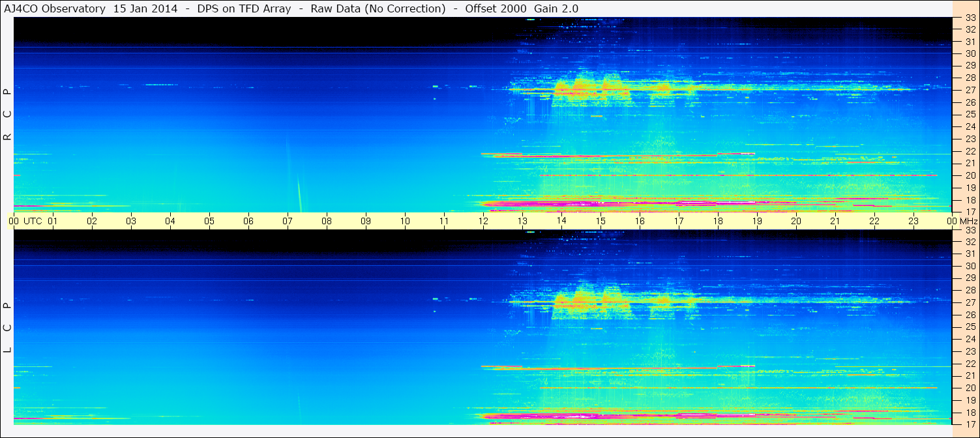Viewport: 980px width, 438px height.
Task: Select the 11 hour mark on UTC axis
Action: pos(444,221)
